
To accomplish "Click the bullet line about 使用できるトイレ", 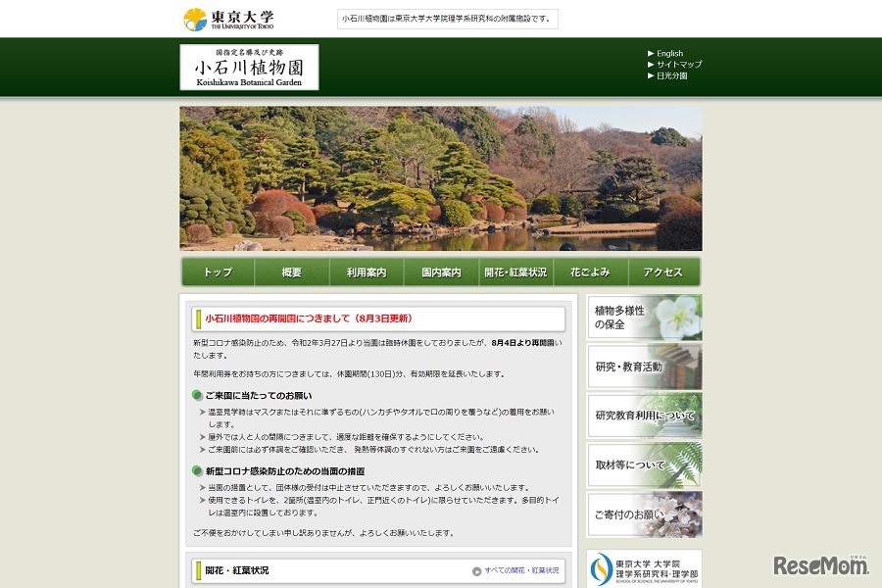I will tap(383, 507).
